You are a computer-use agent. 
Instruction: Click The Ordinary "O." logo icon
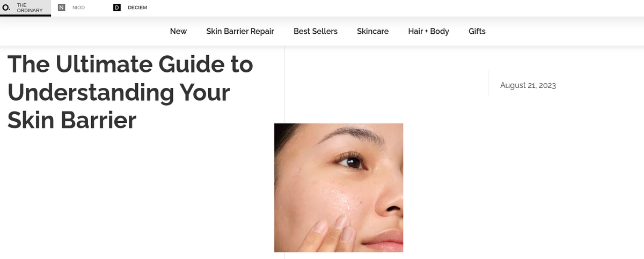[6, 8]
